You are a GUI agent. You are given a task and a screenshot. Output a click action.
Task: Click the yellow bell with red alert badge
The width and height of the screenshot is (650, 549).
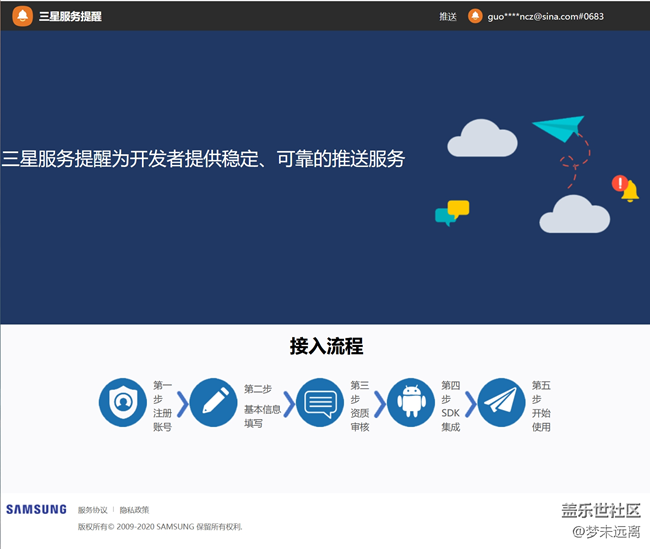click(626, 188)
